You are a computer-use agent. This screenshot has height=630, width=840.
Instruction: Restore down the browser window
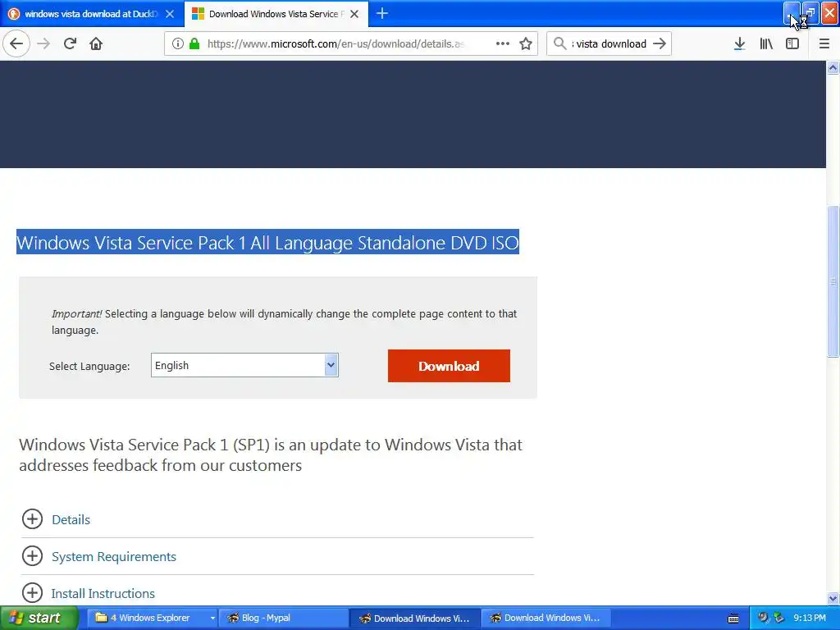811,13
